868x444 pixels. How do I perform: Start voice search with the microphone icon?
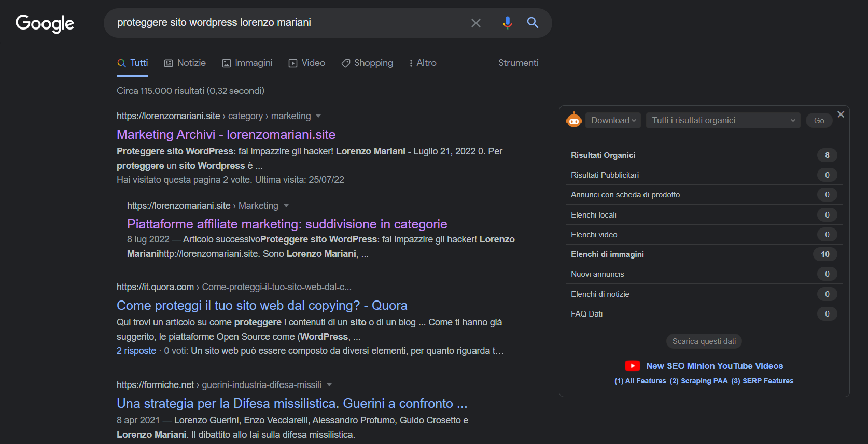click(x=507, y=22)
